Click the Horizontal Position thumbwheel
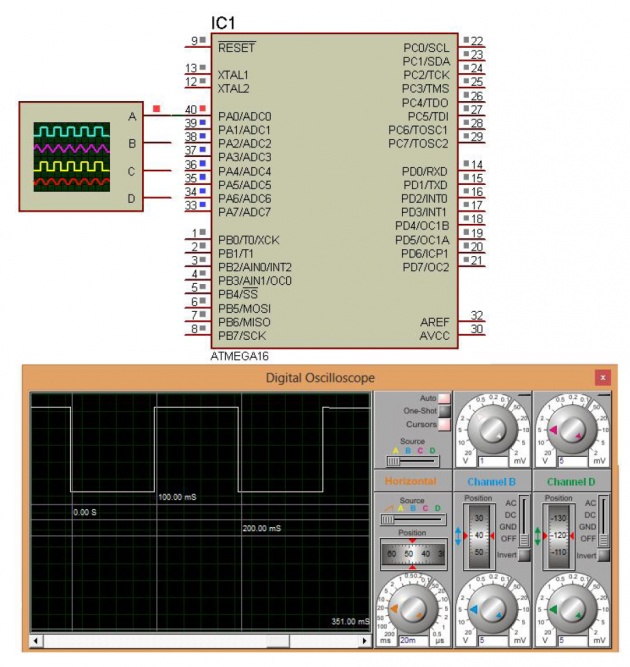This screenshot has width=630, height=667. point(413,554)
